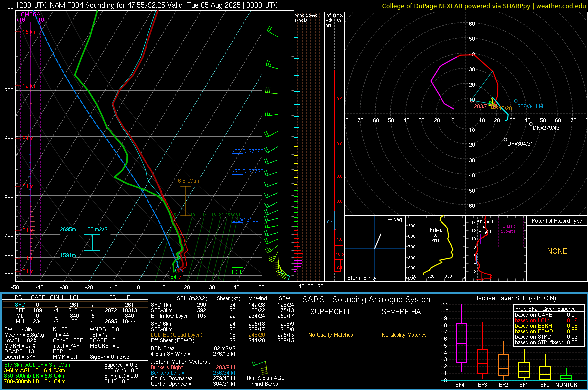588x390 pixels.
Task: Click the Sfc-3km AGL LR = 3.7 C/km line
Action: pos(37,365)
